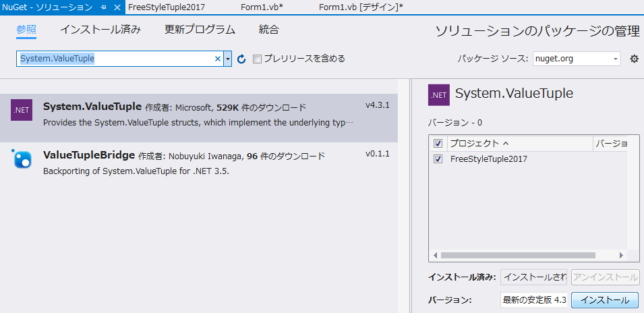Click the アンインストール button
644x313 pixels.
pos(606,277)
